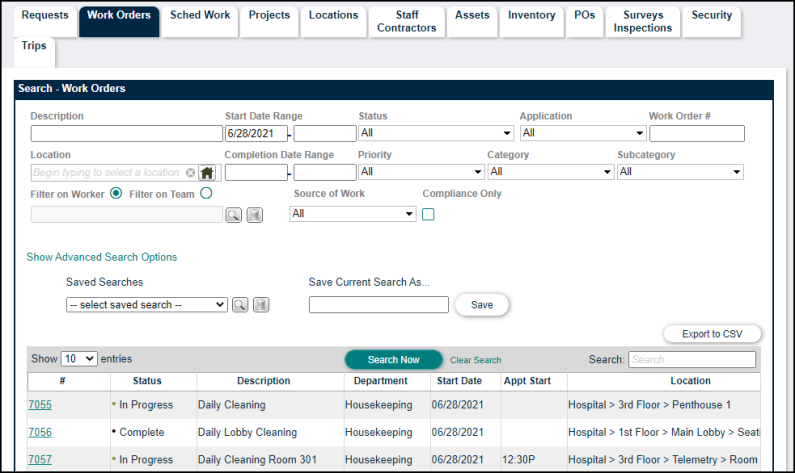795x473 pixels.
Task: Delete saved search with trash icon
Action: (x=261, y=305)
